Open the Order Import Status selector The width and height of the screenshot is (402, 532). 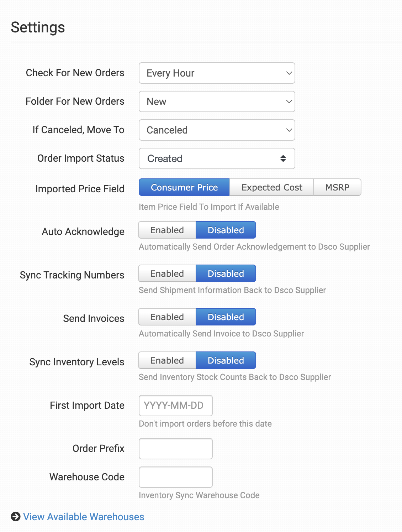point(217,158)
